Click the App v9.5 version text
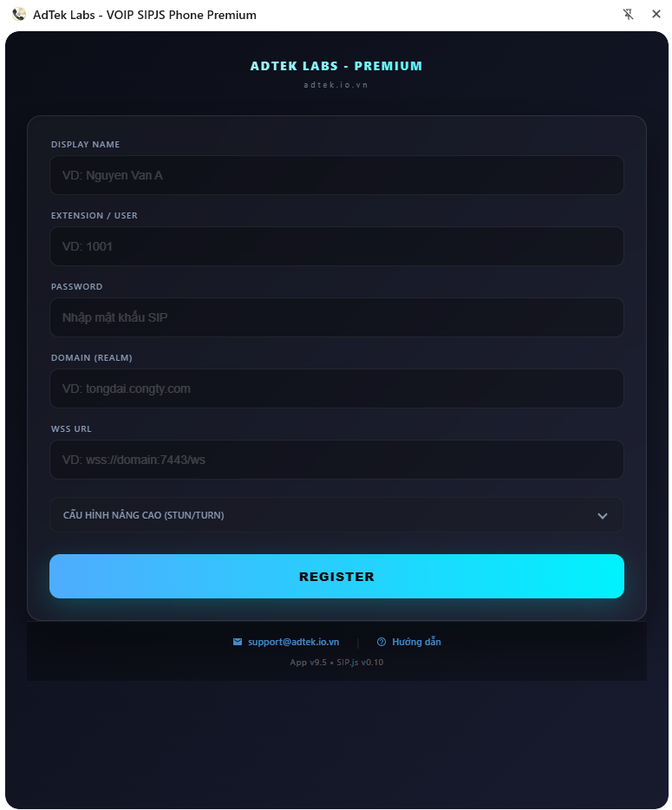The height and width of the screenshot is (810, 672). tap(309, 663)
